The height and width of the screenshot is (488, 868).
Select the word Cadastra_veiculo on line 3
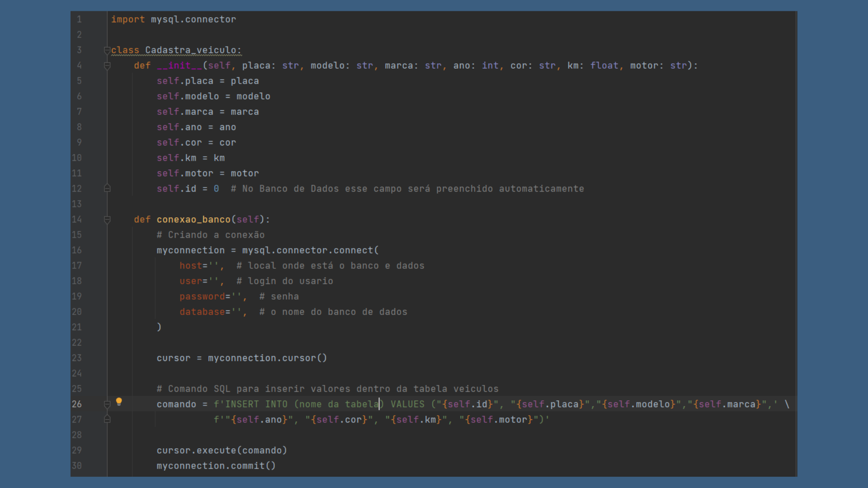192,50
